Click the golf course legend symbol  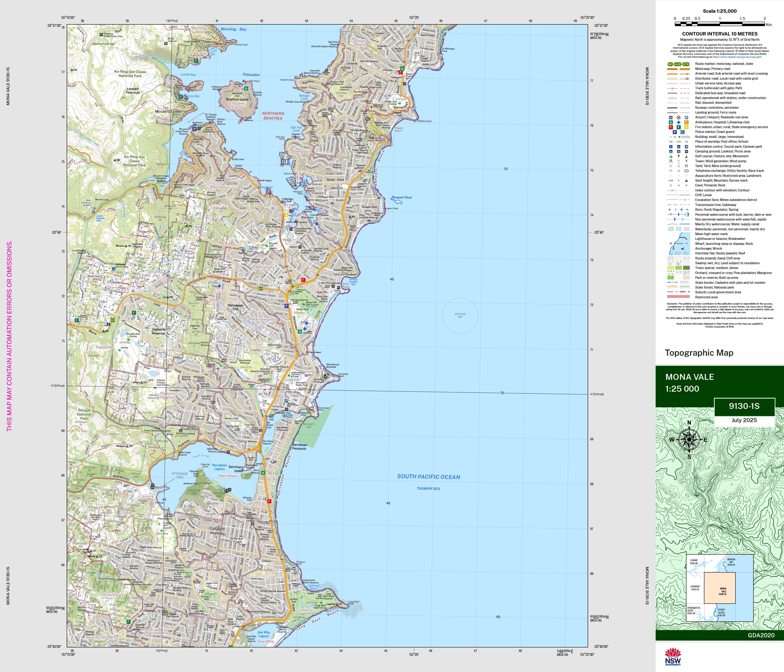[671, 156]
